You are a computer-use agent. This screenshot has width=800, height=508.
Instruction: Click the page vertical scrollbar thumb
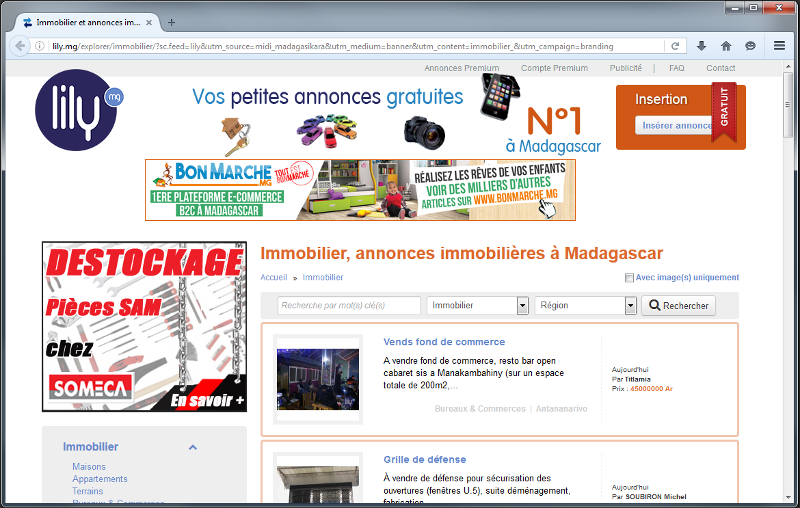(788, 105)
